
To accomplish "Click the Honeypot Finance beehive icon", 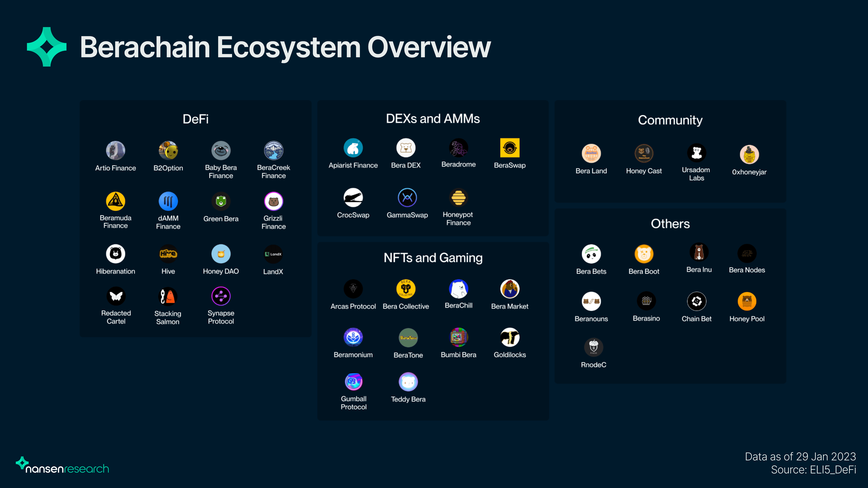I will pos(458,197).
